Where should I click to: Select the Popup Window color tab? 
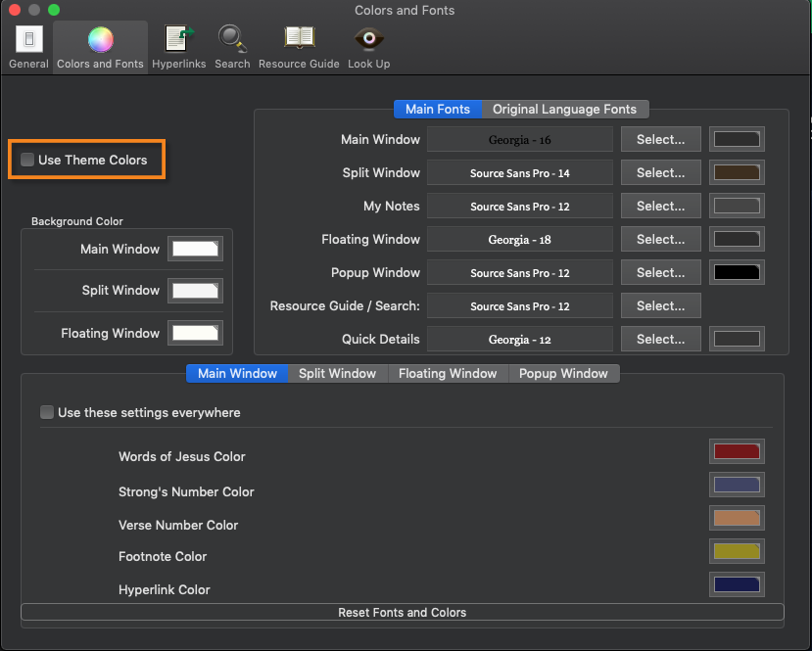tap(563, 373)
